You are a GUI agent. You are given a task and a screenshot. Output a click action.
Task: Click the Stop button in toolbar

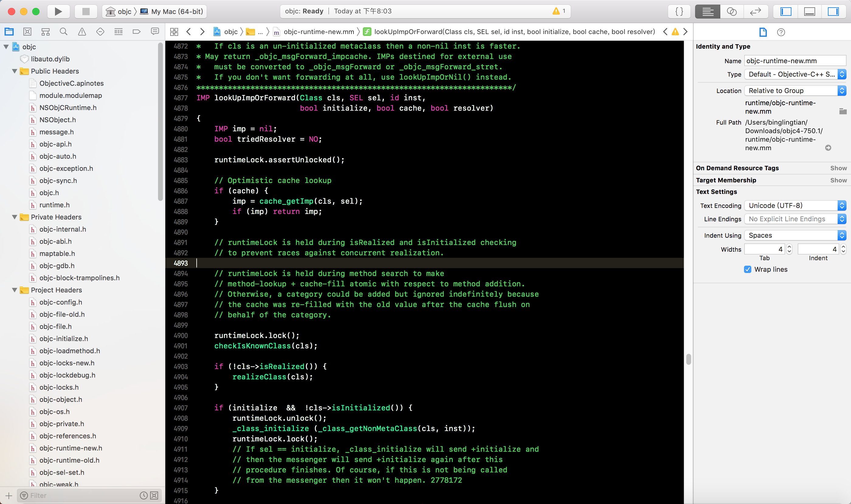pyautogui.click(x=86, y=12)
